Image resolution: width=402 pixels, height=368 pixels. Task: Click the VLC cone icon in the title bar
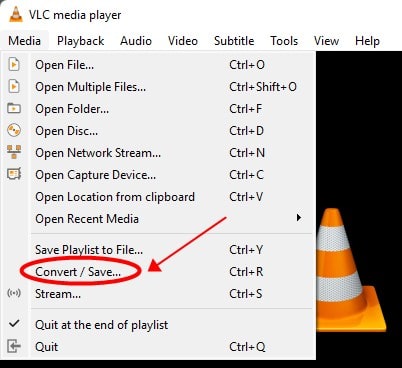(15, 15)
